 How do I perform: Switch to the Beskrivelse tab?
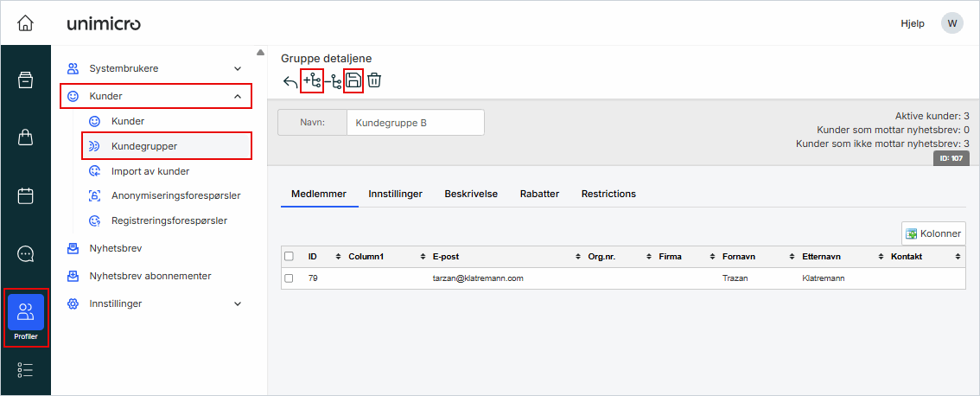click(471, 194)
